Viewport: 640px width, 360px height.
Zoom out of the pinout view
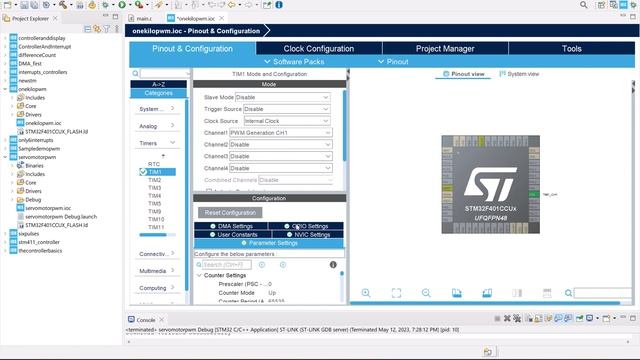(426, 293)
